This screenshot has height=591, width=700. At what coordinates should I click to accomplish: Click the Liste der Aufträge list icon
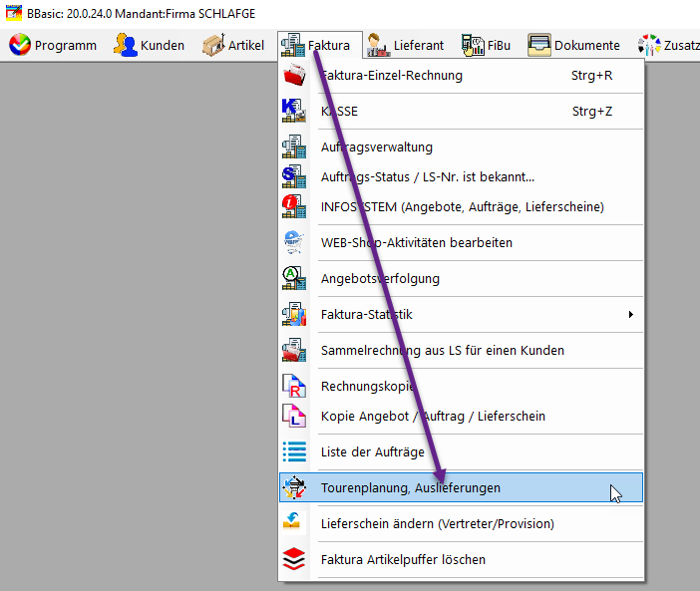pyautogui.click(x=294, y=451)
